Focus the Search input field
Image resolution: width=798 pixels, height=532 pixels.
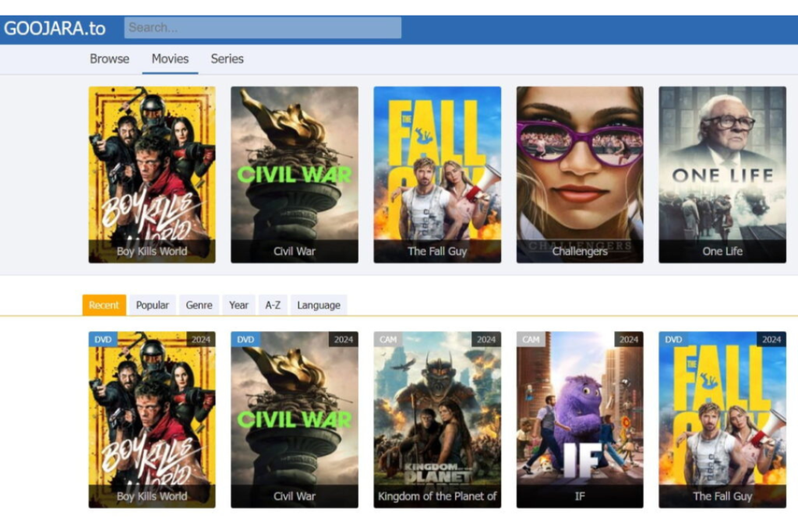(x=263, y=27)
